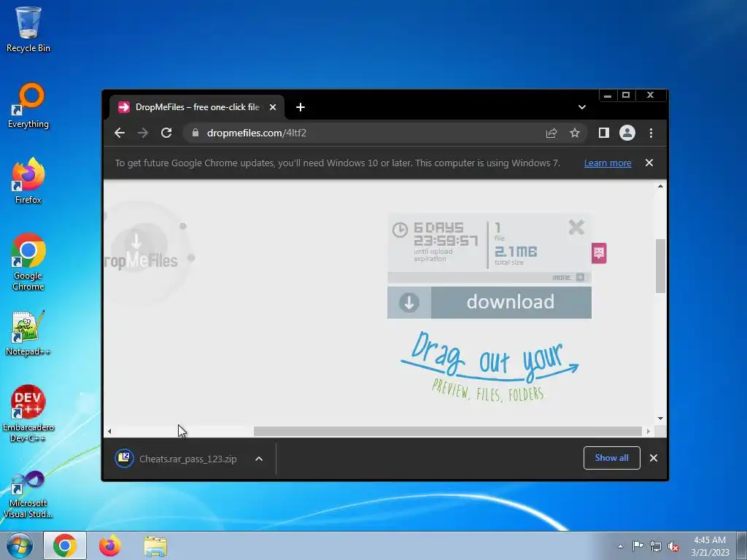Image resolution: width=747 pixels, height=560 pixels.
Task: Expand the MORE details section
Action: coord(568,278)
